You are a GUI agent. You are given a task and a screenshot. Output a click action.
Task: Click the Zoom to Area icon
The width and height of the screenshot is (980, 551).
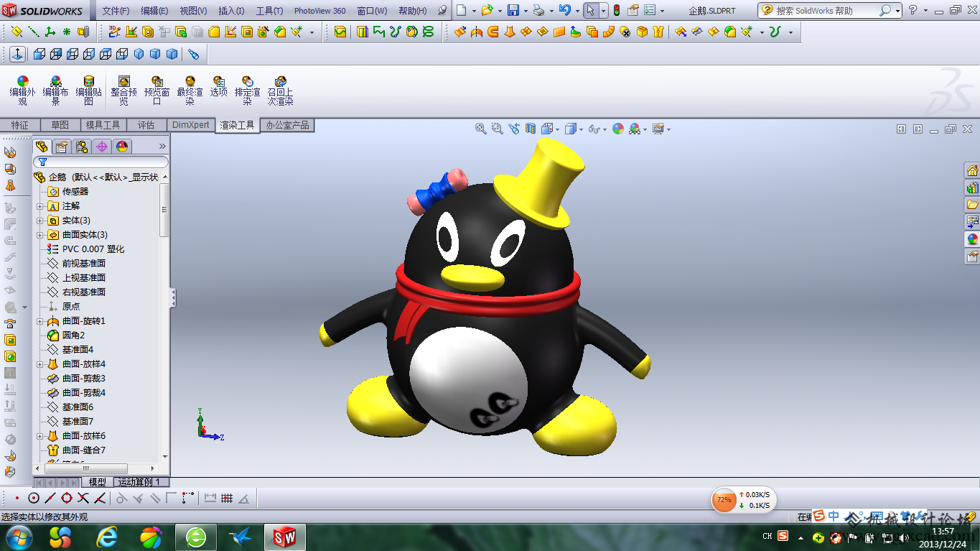[x=498, y=129]
